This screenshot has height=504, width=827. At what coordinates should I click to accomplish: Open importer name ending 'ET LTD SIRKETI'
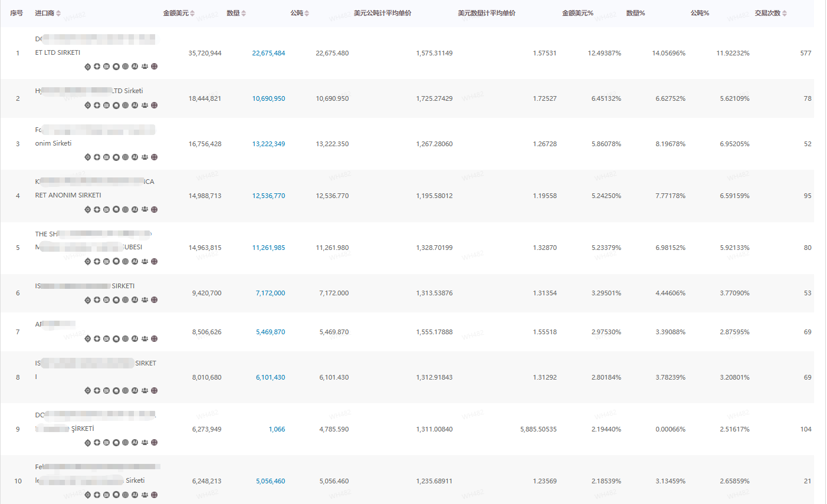(58, 52)
